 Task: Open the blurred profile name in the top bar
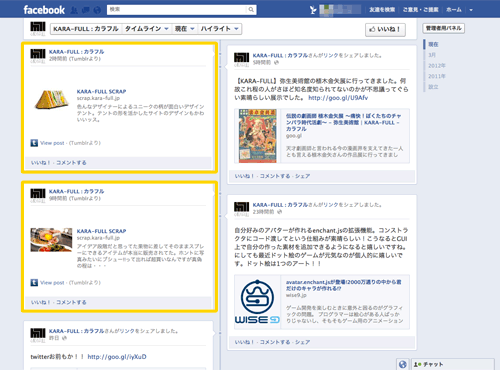[340, 10]
